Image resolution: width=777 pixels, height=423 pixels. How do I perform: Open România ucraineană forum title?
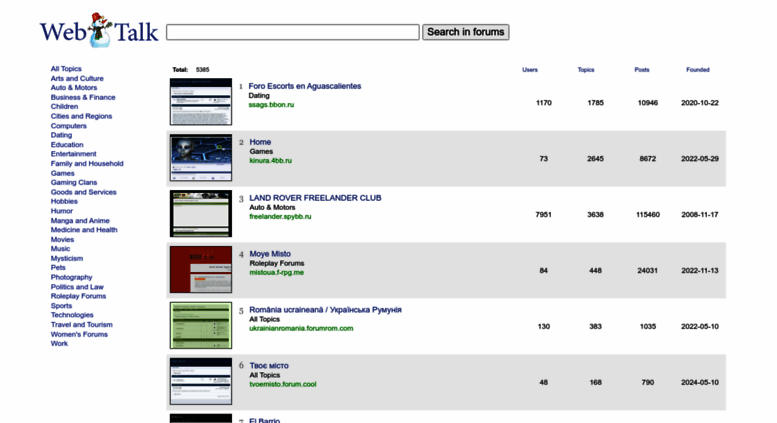[x=325, y=310]
